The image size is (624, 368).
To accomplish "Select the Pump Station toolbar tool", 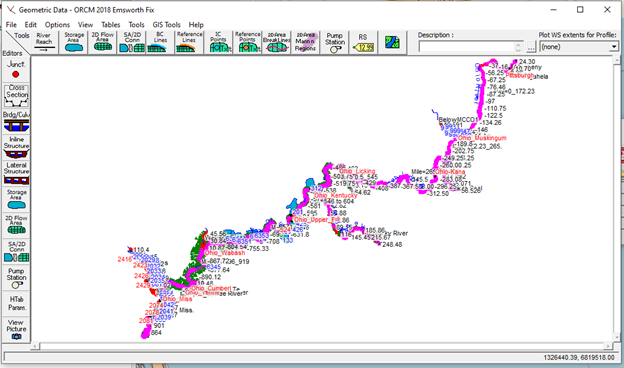I will tap(335, 42).
